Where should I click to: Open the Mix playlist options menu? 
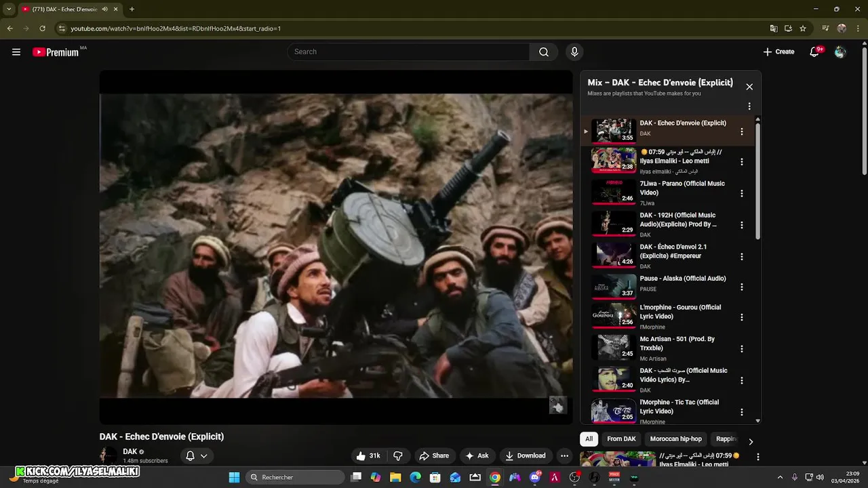coord(749,106)
